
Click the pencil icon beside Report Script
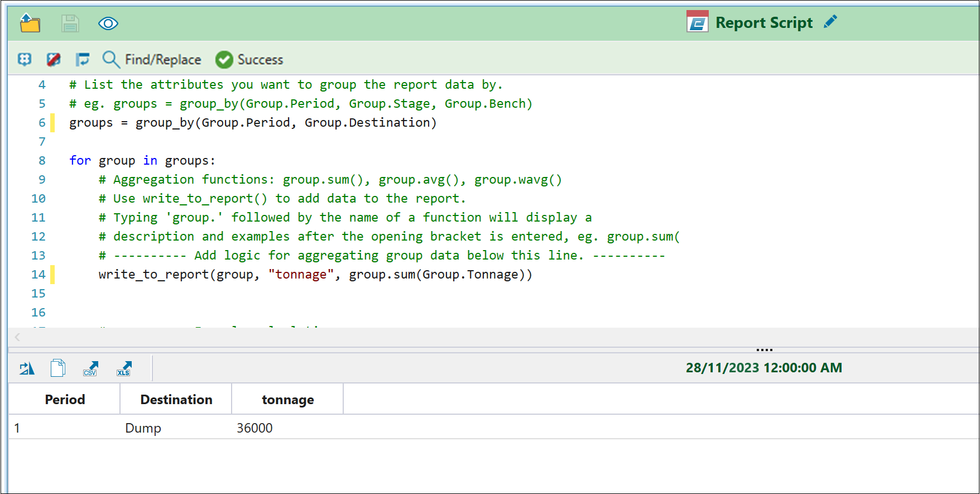tap(830, 22)
